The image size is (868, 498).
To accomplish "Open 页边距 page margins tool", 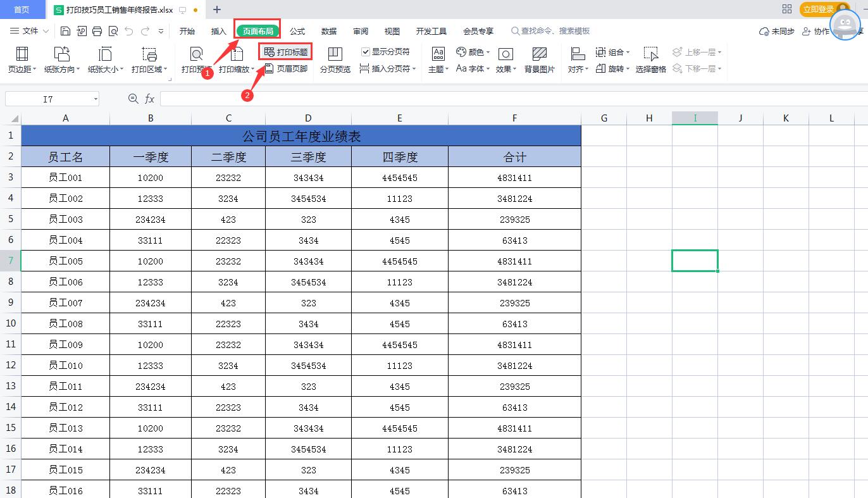I will coord(22,60).
